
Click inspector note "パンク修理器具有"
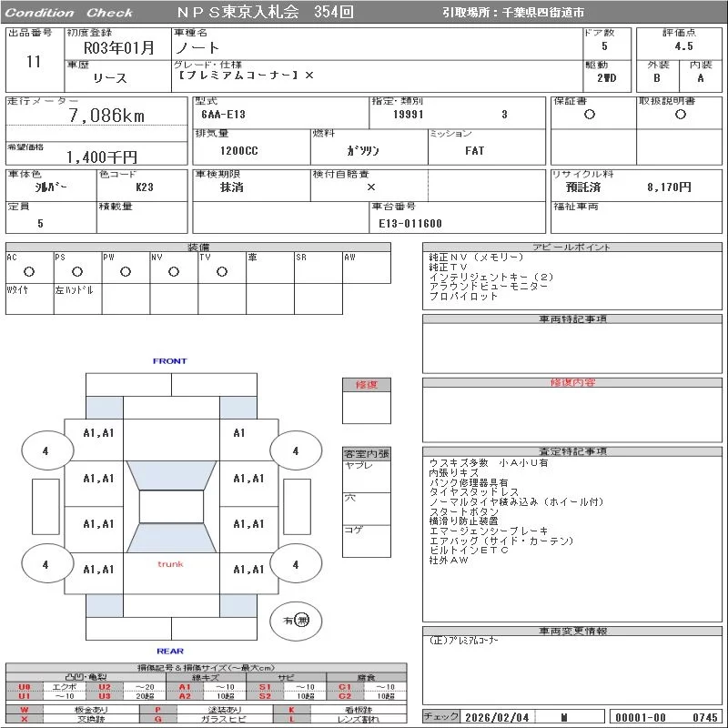469,482
